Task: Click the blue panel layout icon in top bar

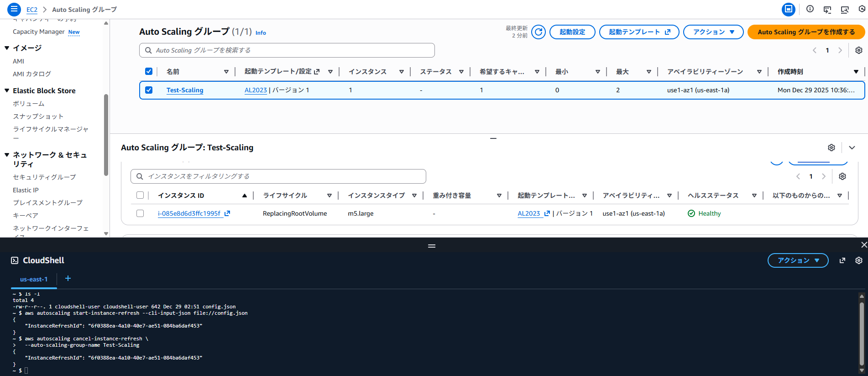Action: tap(788, 9)
